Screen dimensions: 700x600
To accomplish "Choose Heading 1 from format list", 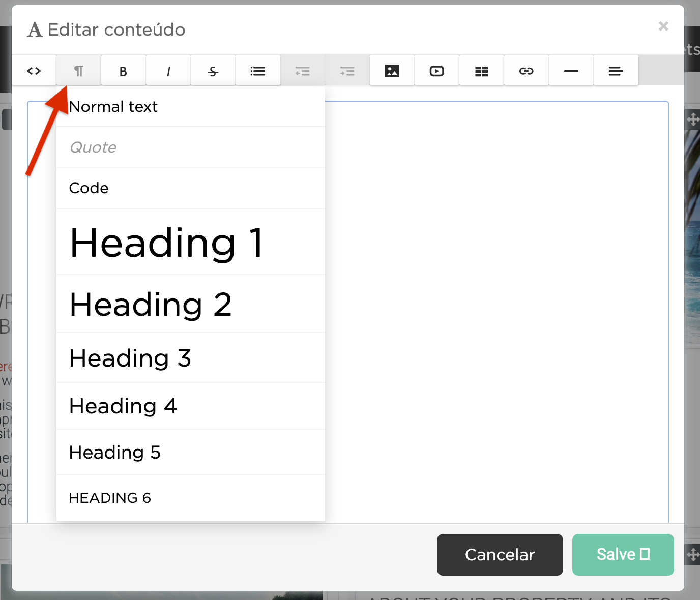I will [167, 243].
